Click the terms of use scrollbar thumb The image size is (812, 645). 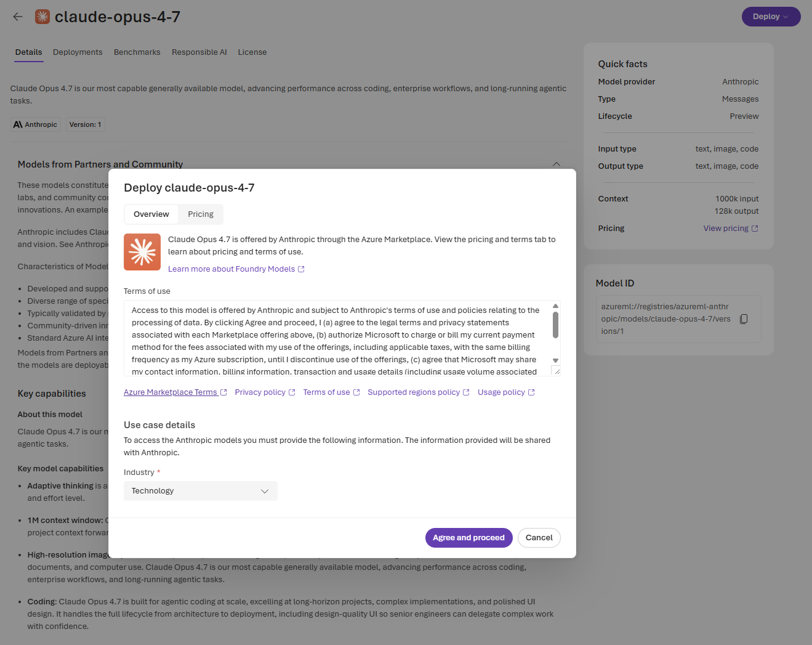(555, 325)
